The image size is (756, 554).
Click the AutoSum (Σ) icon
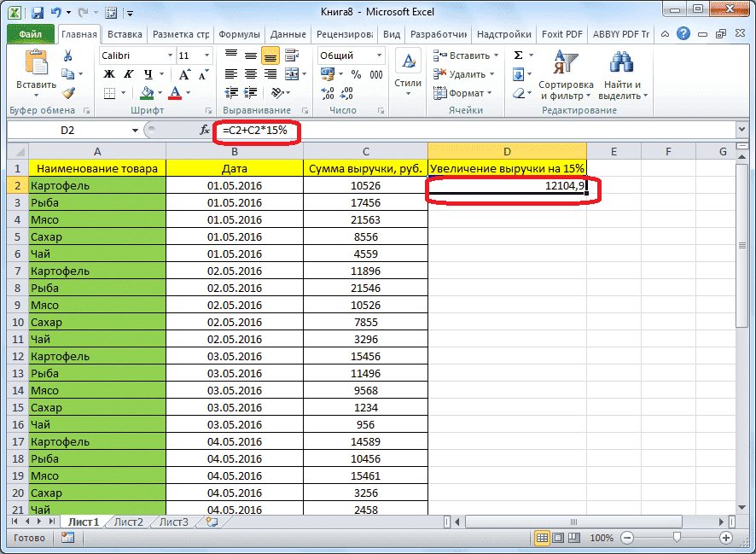(x=516, y=55)
